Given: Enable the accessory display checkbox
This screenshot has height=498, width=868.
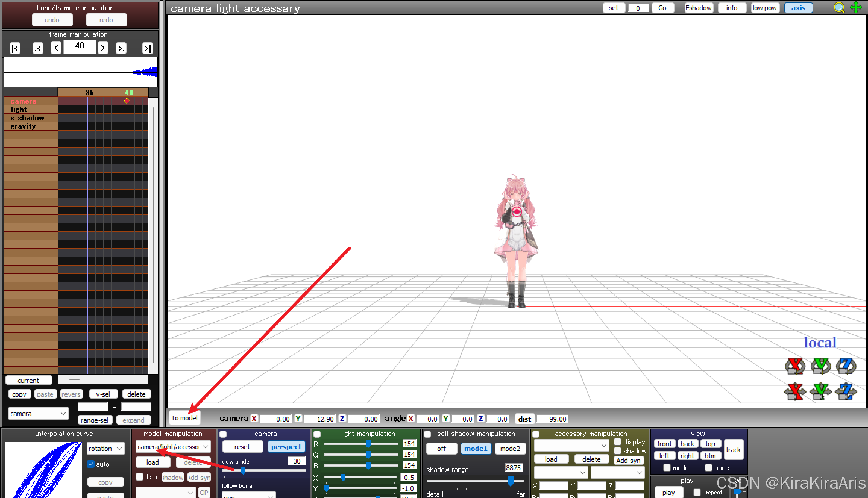Looking at the screenshot, I should click(x=618, y=442).
